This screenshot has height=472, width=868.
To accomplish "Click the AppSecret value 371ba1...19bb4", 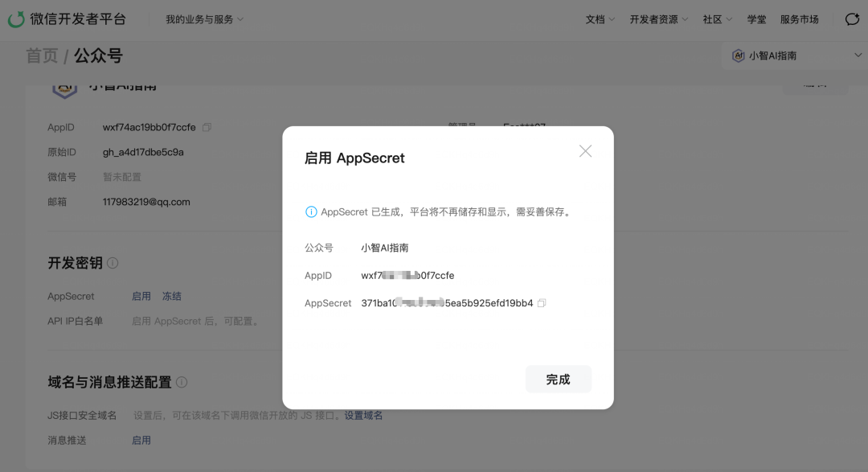I will tap(447, 303).
